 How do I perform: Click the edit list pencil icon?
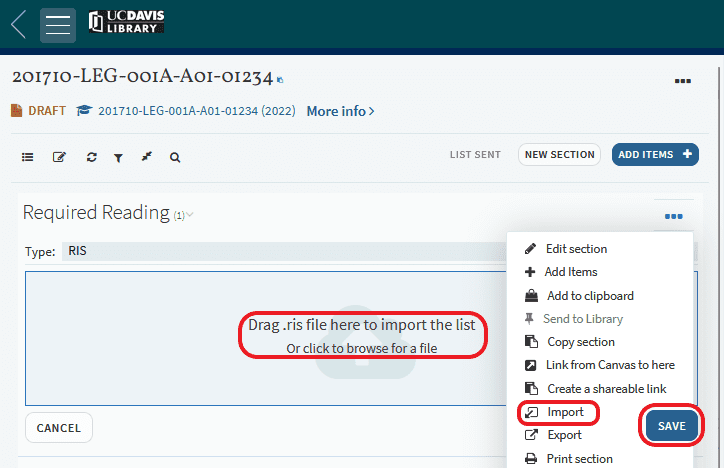point(59,157)
